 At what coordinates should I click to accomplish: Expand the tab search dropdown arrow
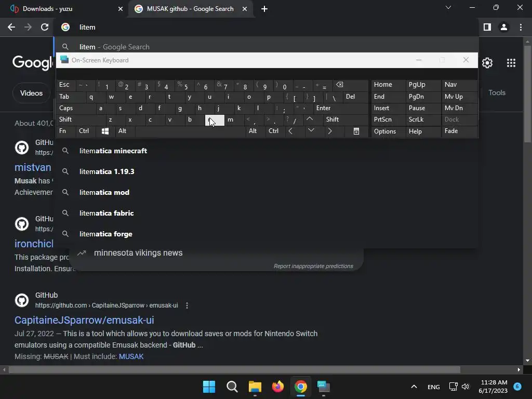point(448,7)
